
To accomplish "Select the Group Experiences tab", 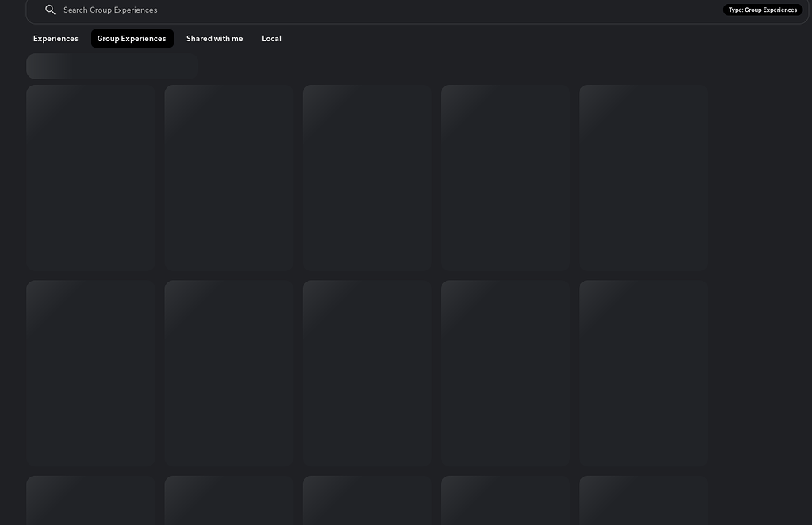I will coord(132,39).
